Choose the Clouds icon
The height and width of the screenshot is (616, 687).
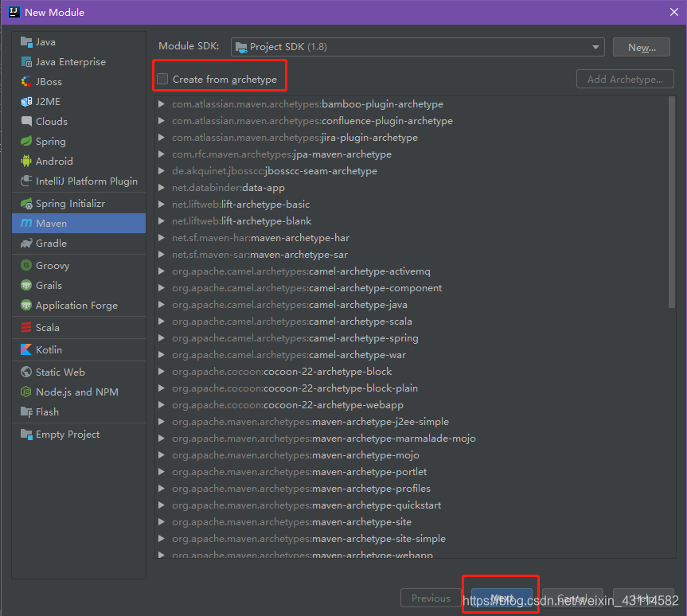(26, 121)
